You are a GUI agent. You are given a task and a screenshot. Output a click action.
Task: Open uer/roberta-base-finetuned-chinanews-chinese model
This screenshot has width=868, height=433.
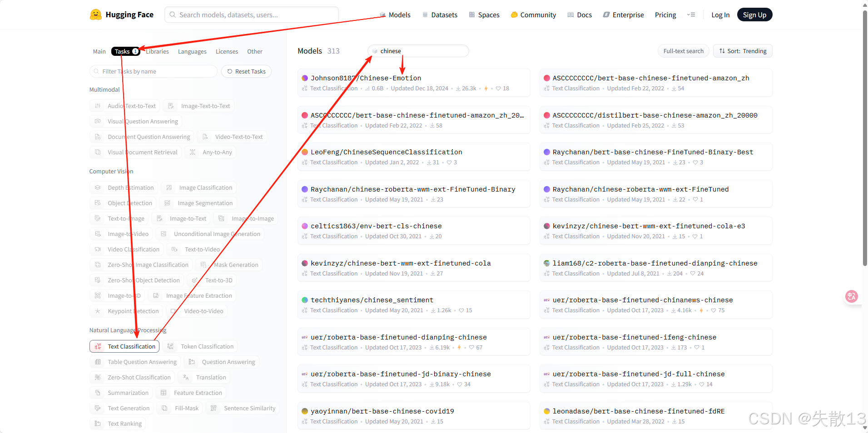pyautogui.click(x=656, y=305)
